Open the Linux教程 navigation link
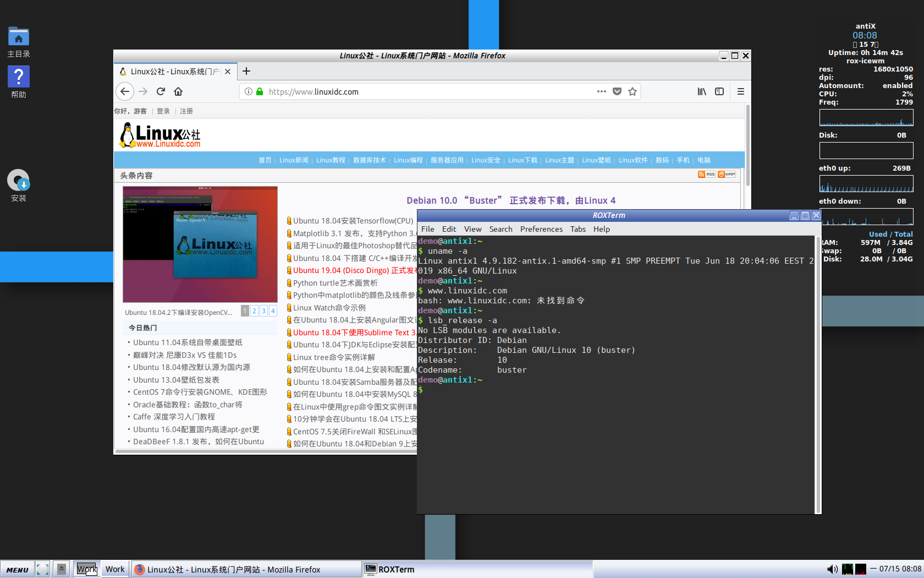The height and width of the screenshot is (578, 924). [x=330, y=160]
